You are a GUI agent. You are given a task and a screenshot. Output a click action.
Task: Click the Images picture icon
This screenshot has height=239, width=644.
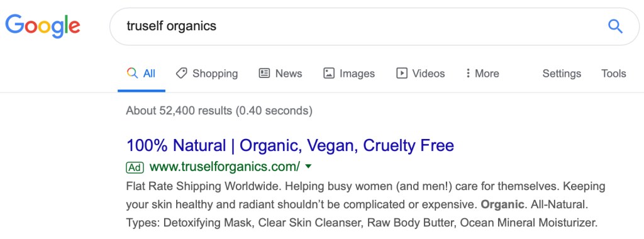pyautogui.click(x=328, y=74)
